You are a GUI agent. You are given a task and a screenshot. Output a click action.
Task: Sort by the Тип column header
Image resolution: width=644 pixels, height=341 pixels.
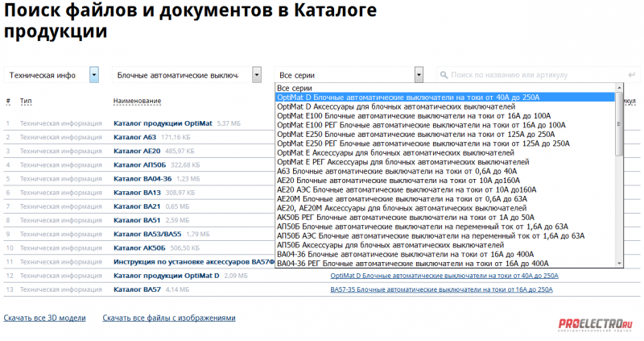click(26, 101)
